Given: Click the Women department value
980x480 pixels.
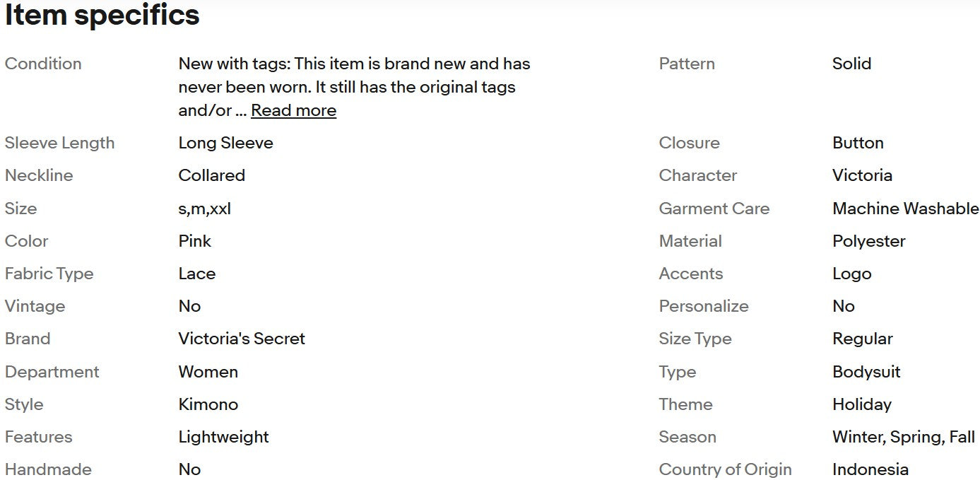Looking at the screenshot, I should coord(208,372).
